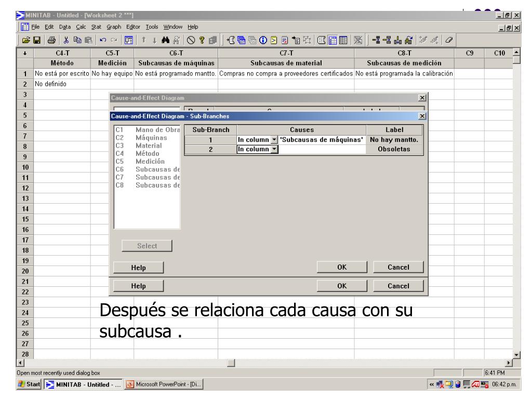
Task: Open the Window menu
Action: pyautogui.click(x=172, y=27)
